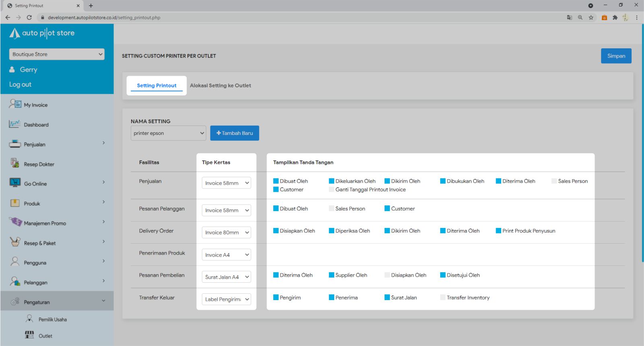
Task: Open Dashboard via its chart icon
Action: pyautogui.click(x=15, y=124)
